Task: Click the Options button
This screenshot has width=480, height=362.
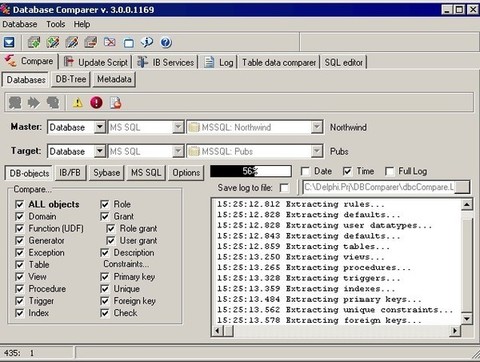Action: click(186, 173)
